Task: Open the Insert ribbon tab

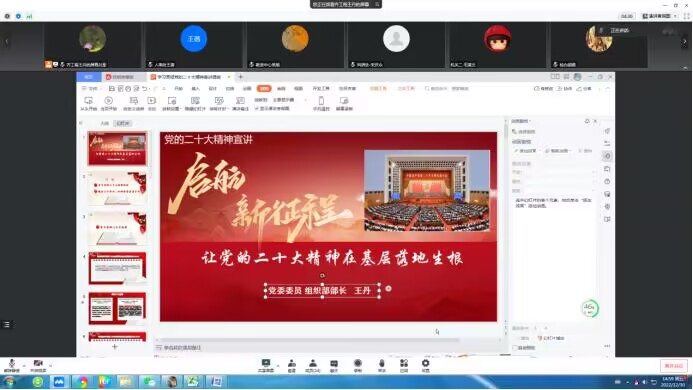Action: 195,89
